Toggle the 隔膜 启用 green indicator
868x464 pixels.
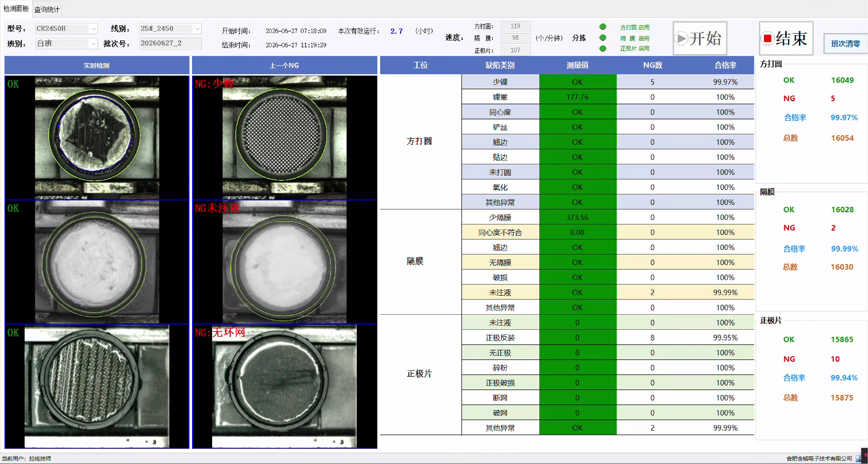(x=603, y=38)
